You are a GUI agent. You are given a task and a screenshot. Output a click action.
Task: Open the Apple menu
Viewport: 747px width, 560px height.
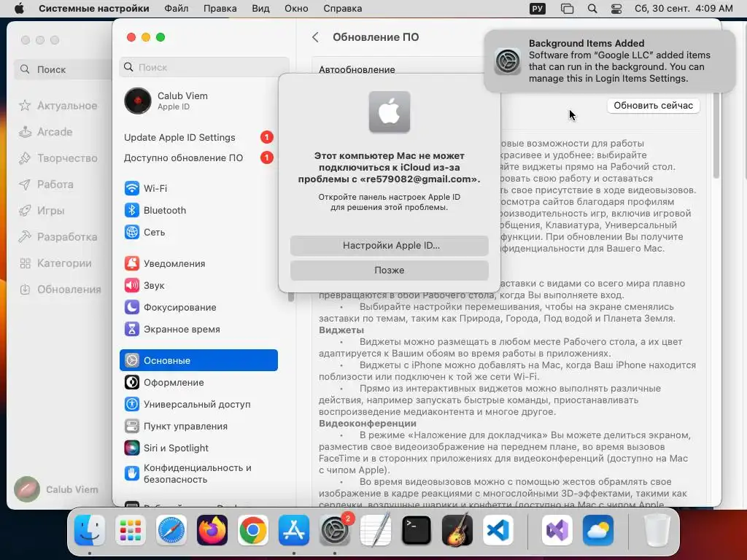[x=19, y=9]
